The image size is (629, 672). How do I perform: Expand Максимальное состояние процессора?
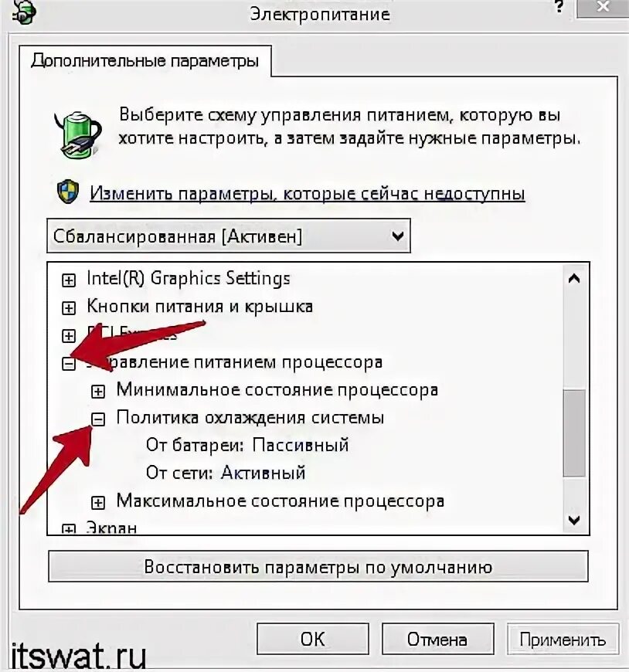[98, 502]
